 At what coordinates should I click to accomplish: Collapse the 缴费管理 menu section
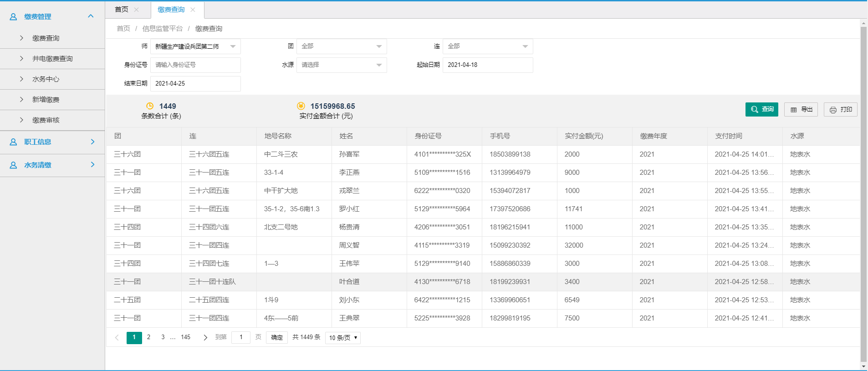91,16
